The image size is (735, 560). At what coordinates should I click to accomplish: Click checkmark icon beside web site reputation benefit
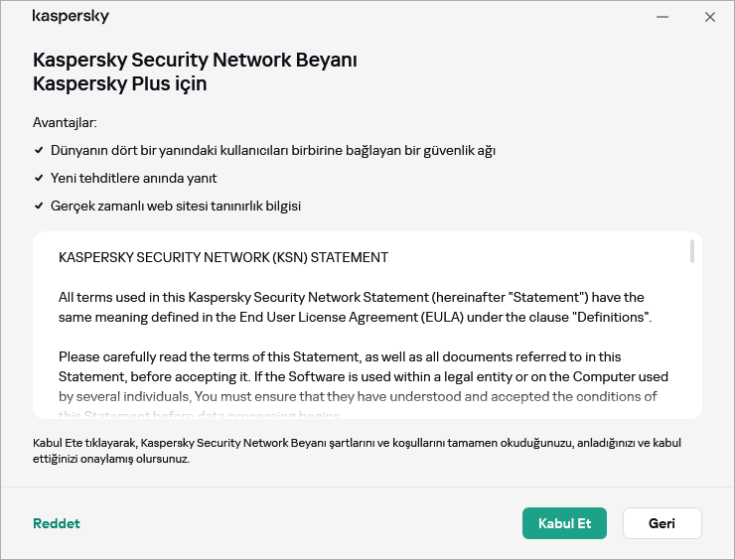pyautogui.click(x=38, y=207)
